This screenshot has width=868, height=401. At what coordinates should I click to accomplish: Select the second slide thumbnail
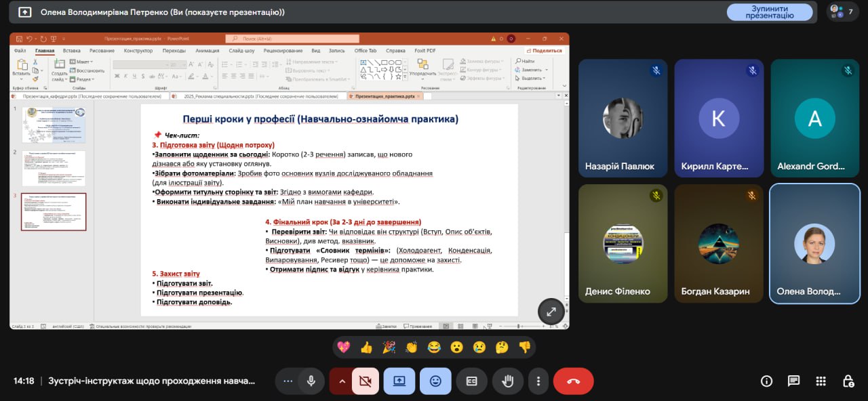point(54,168)
